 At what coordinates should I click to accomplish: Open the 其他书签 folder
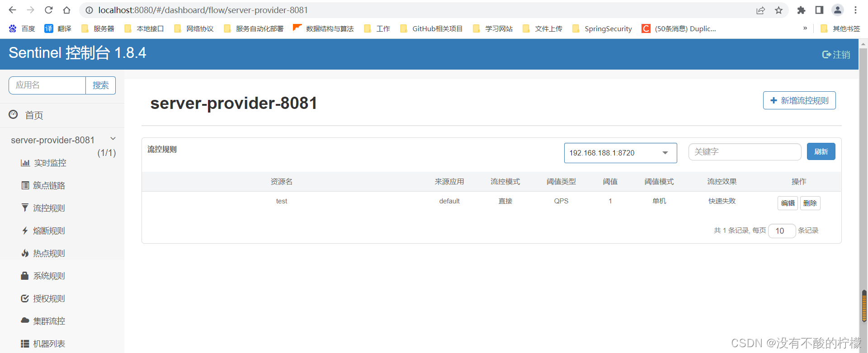840,28
